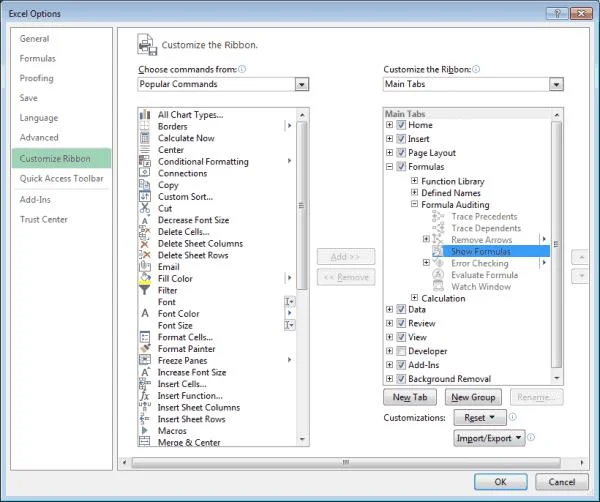This screenshot has width=600, height=502.
Task: Select the Borders command icon
Action: click(x=145, y=126)
